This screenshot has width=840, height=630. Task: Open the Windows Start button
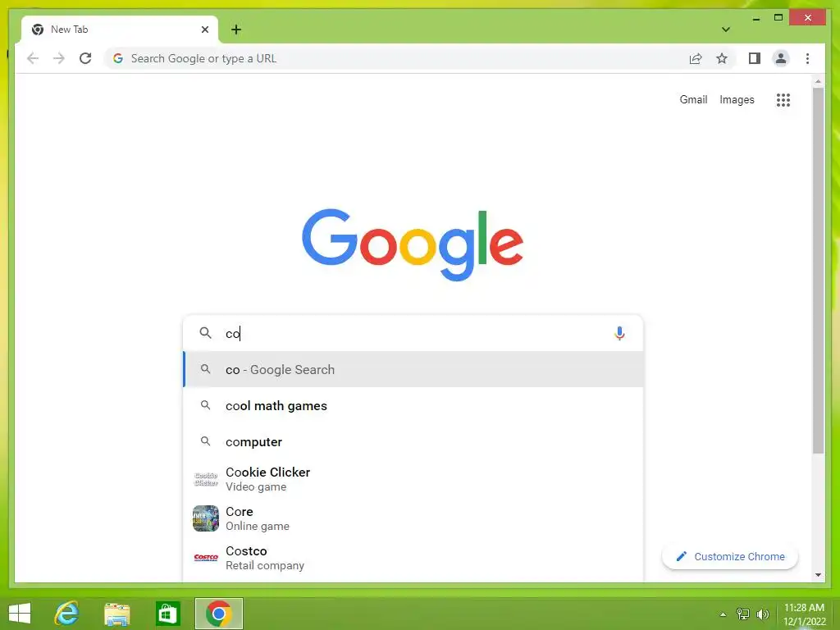coord(20,614)
